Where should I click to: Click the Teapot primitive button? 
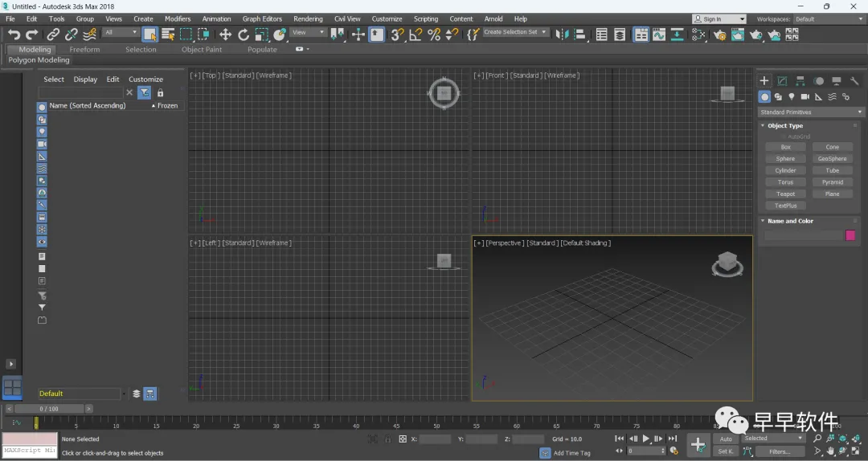click(785, 194)
